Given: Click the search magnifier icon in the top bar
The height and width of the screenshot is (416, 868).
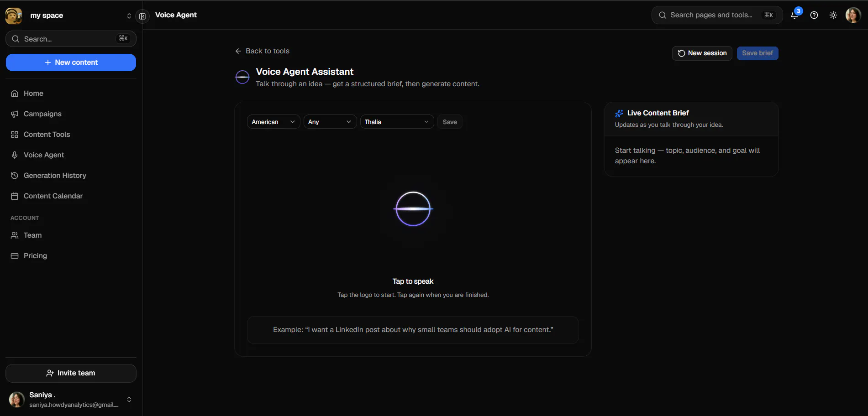Looking at the screenshot, I should pyautogui.click(x=663, y=15).
